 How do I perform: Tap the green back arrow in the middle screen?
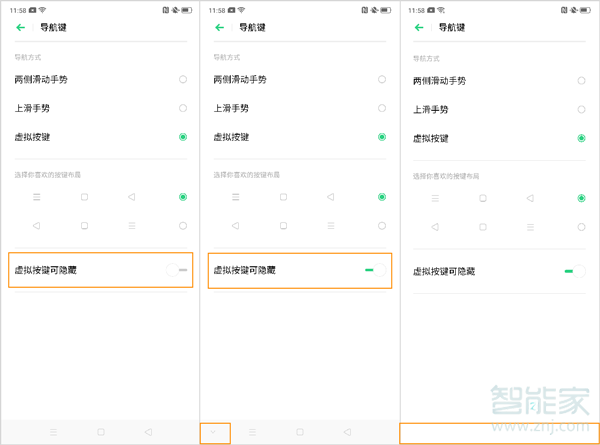tap(220, 27)
